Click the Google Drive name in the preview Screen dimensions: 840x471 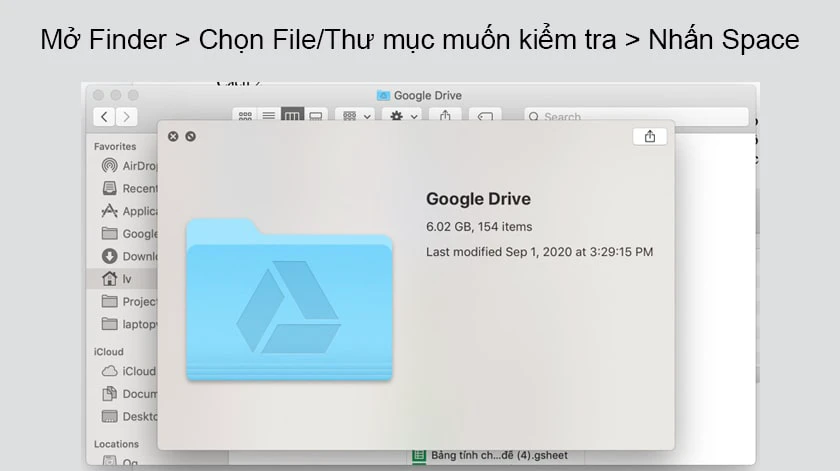coord(478,199)
